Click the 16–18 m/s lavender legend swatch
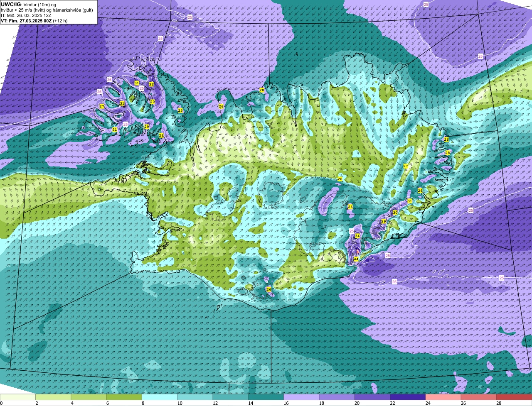The image size is (532, 406). [301, 397]
